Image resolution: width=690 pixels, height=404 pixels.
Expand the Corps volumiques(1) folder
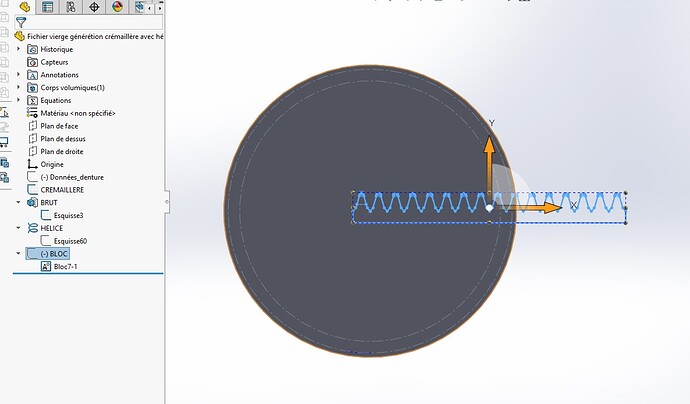click(x=18, y=87)
